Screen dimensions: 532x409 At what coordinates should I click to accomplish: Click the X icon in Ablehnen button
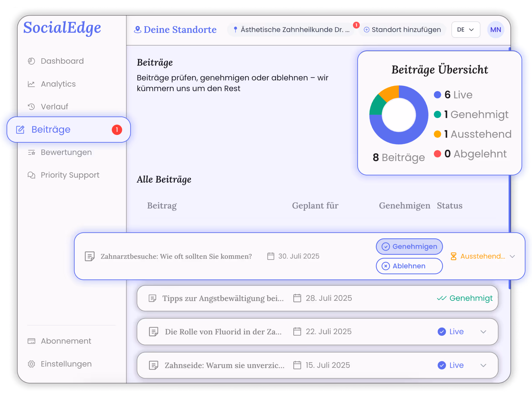tap(385, 266)
